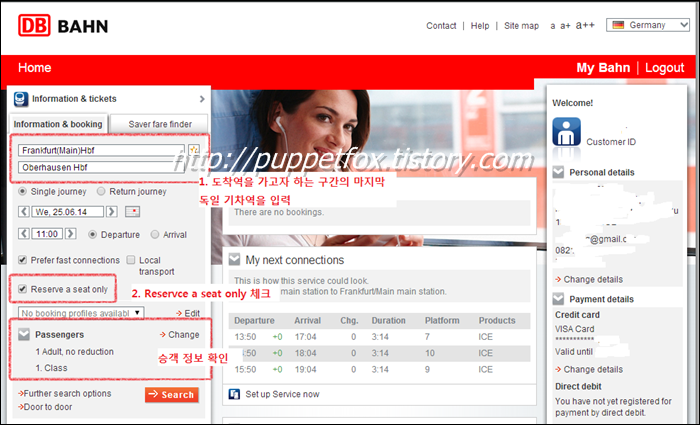Click the Information & tickets train icon
The height and width of the screenshot is (425, 700).
click(21, 99)
